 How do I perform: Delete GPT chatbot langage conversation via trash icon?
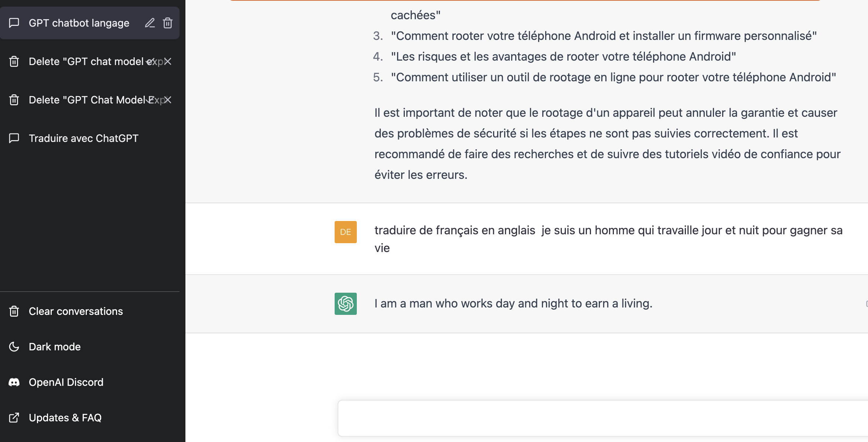168,23
